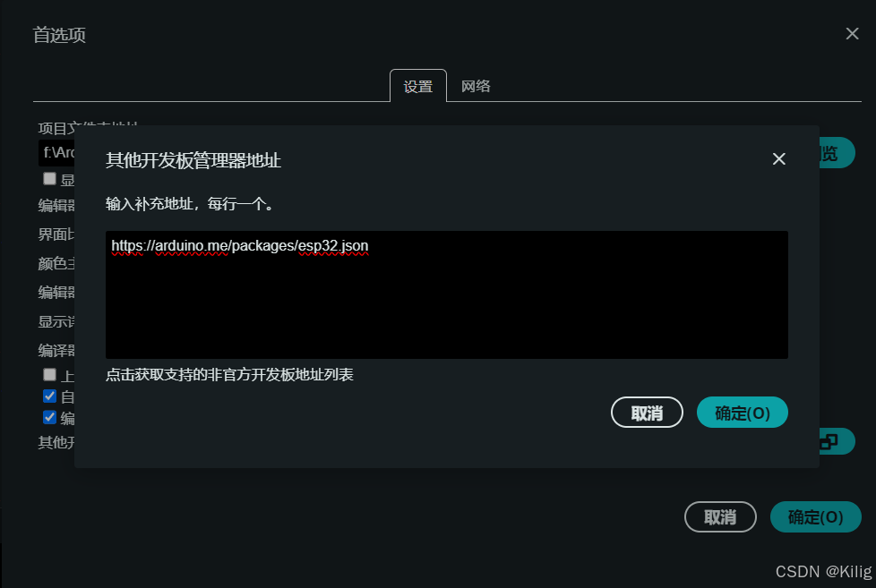Click the 其他开发板管理器地址 dialog title
Viewport: 876px width, 588px height.
pos(193,160)
